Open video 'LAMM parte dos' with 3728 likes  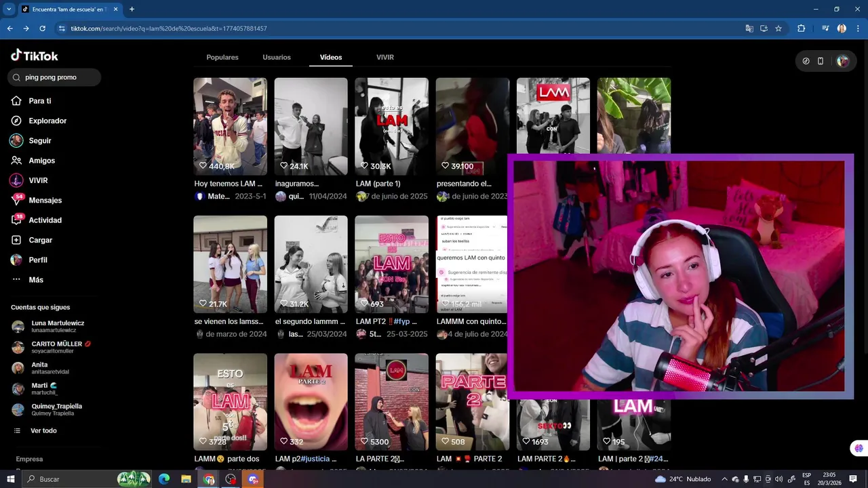click(x=230, y=402)
